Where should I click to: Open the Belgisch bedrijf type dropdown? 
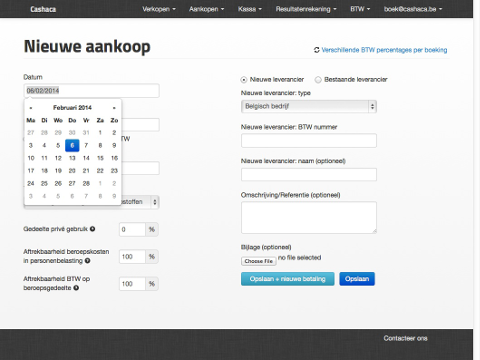309,107
